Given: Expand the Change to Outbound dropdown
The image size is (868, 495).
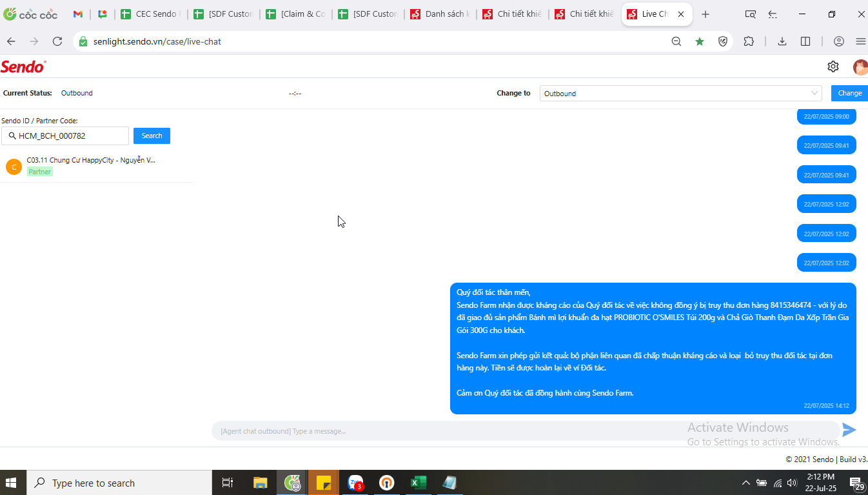Looking at the screenshot, I should click(x=681, y=93).
